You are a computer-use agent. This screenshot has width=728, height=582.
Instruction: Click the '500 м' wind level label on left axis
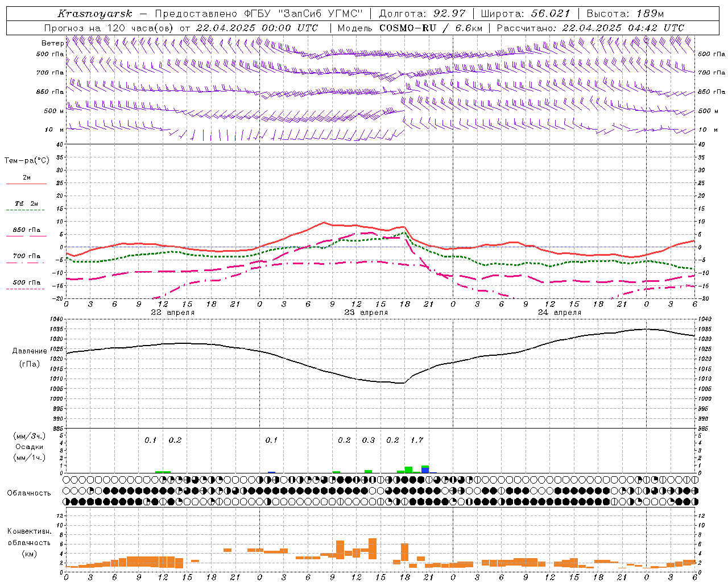54,111
